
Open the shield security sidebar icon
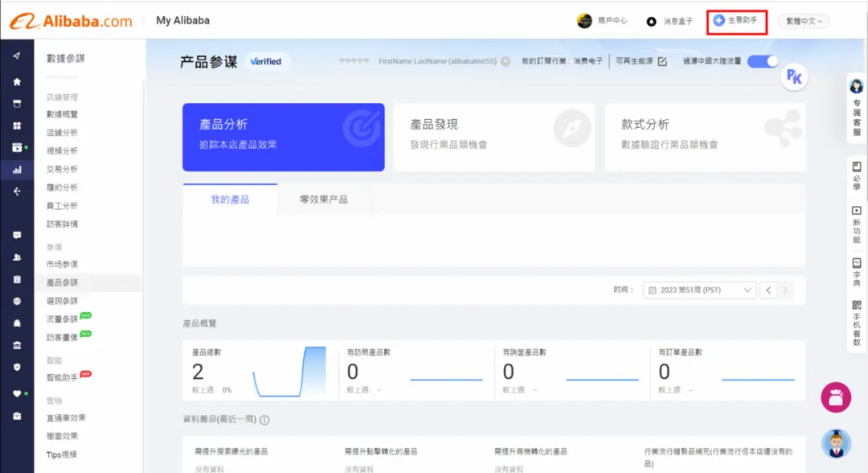pyautogui.click(x=17, y=367)
